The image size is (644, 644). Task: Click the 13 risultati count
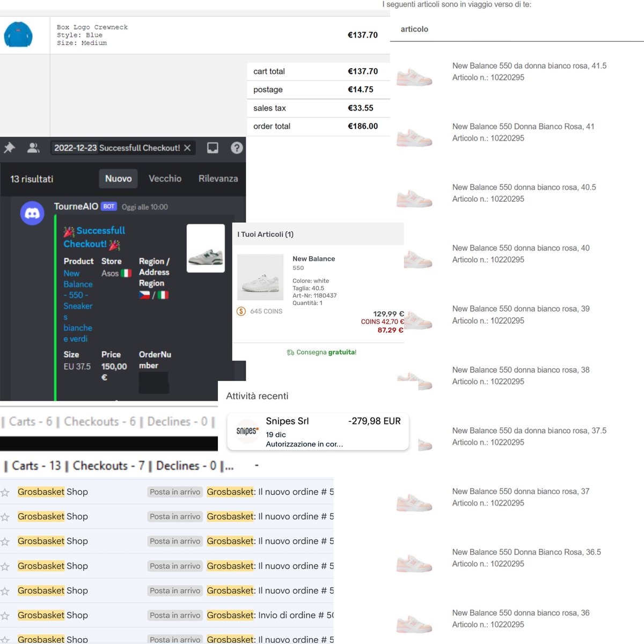[32, 179]
